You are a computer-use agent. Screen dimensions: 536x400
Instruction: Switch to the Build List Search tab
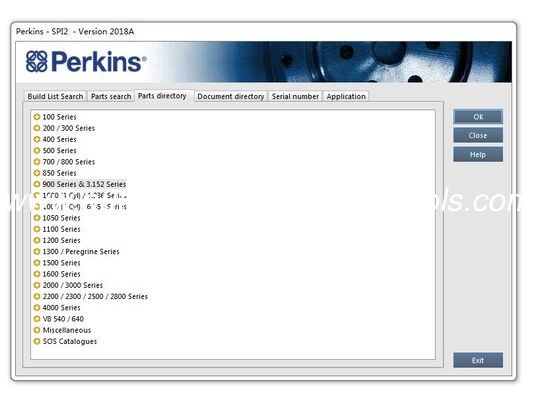point(55,96)
